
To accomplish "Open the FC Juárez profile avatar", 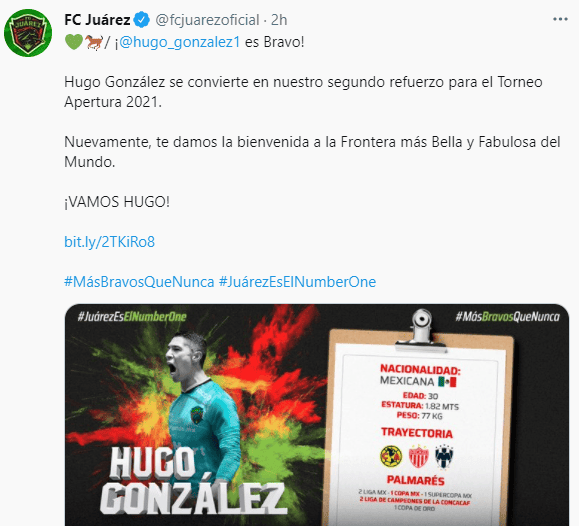I will 28,33.
